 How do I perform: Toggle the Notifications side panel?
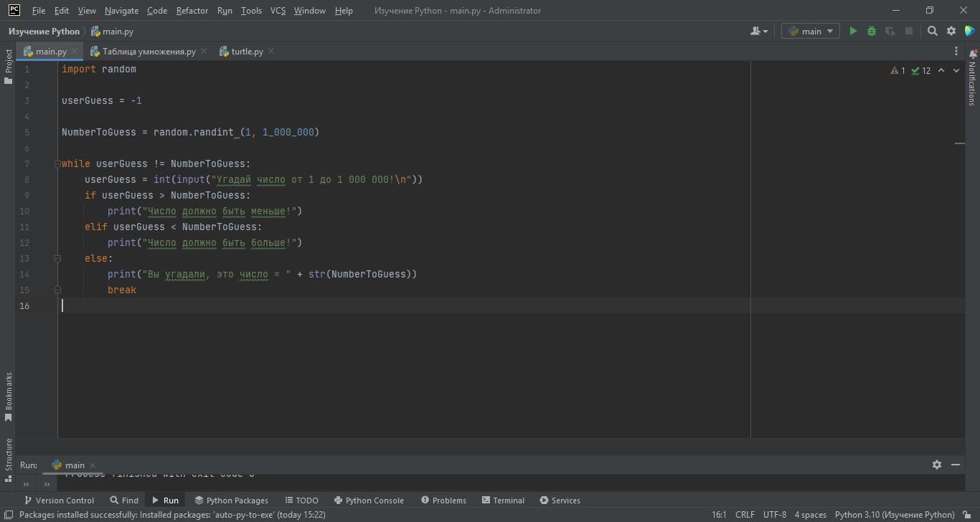(972, 78)
